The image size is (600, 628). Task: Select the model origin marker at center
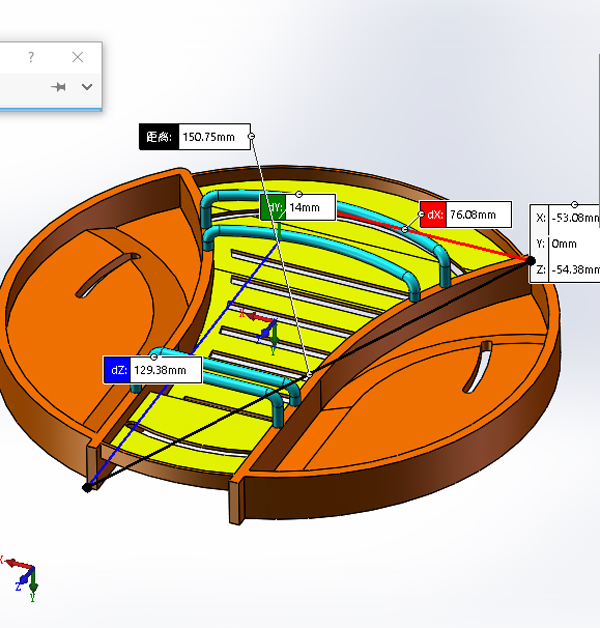click(x=266, y=330)
